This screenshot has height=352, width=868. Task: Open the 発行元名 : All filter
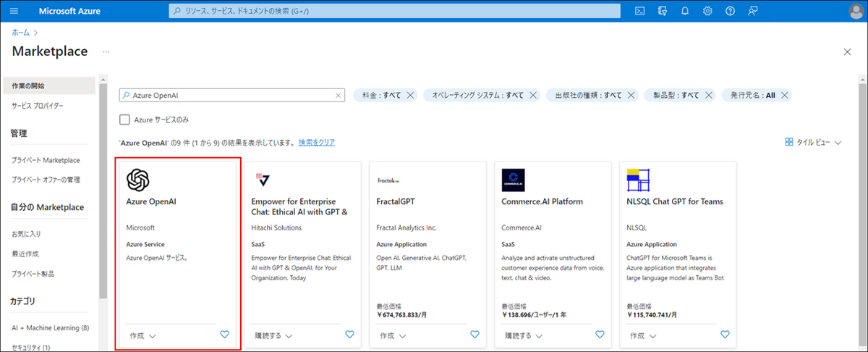752,95
